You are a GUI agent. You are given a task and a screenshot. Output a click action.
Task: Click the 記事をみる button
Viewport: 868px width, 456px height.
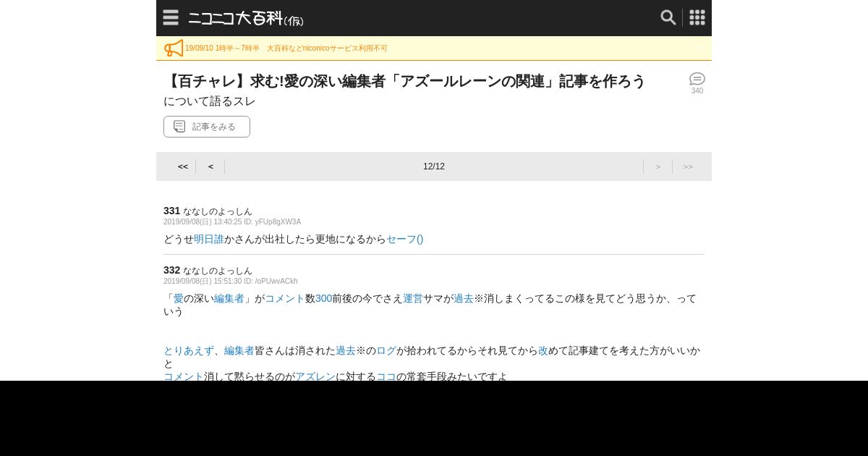207,127
